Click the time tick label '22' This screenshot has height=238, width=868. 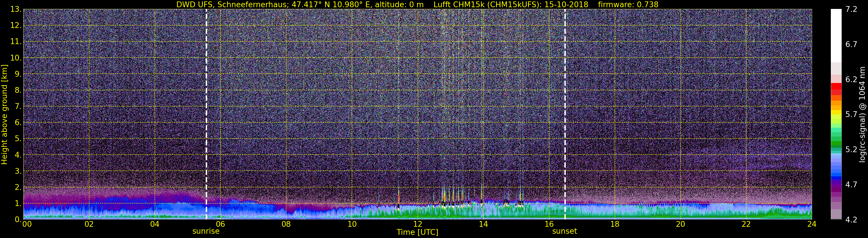coord(746,224)
